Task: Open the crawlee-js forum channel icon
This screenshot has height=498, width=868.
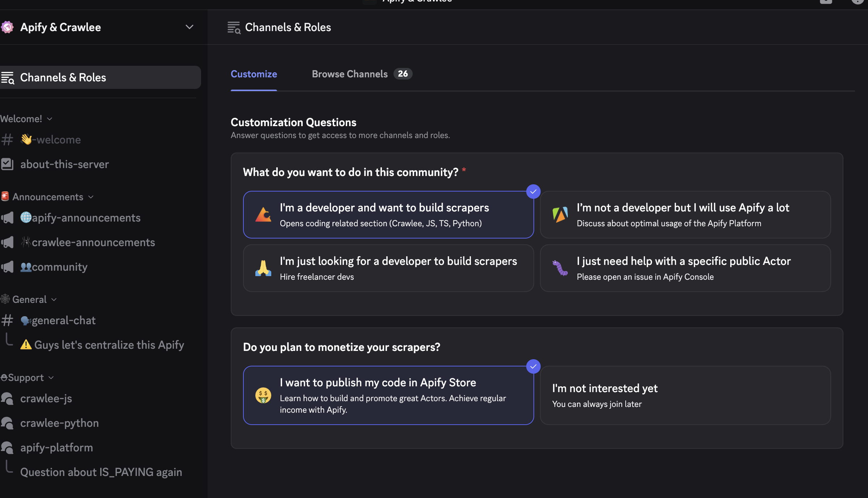Action: tap(7, 399)
